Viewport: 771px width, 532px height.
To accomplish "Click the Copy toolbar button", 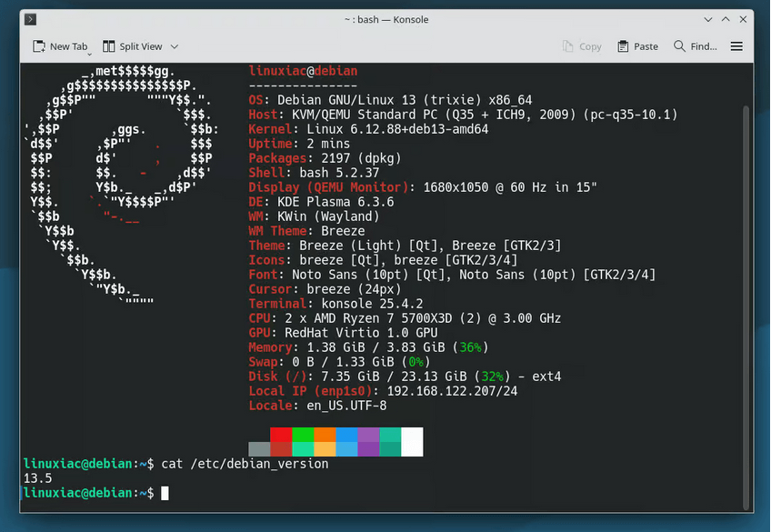I will [x=582, y=46].
